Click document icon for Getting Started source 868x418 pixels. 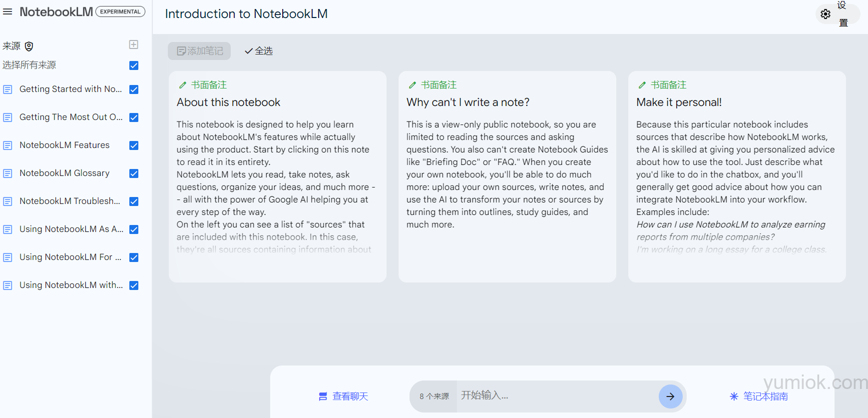click(x=7, y=89)
